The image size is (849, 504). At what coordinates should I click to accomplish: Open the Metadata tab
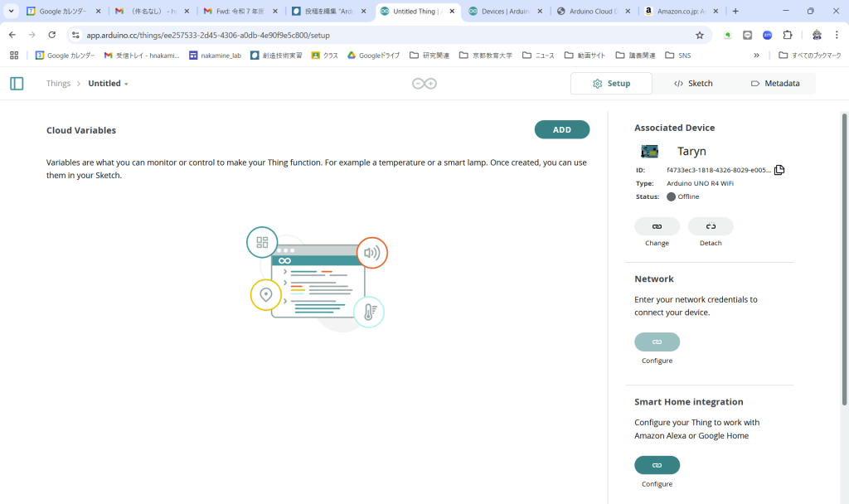[774, 84]
